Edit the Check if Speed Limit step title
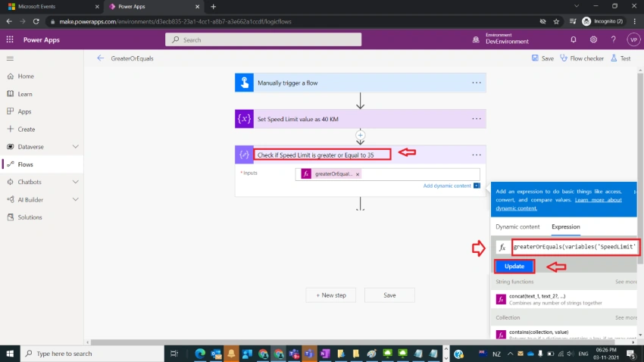This screenshot has width=644, height=362. (x=316, y=155)
